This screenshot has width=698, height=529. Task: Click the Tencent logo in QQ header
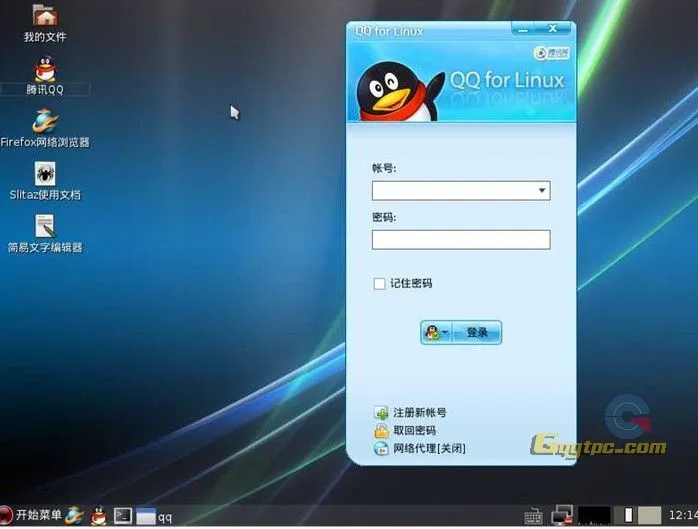[552, 53]
